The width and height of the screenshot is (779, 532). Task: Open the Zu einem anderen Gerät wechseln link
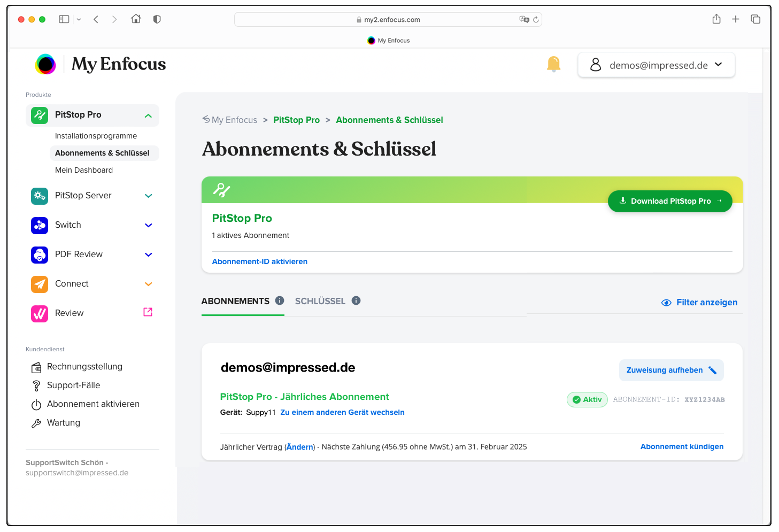pyautogui.click(x=342, y=412)
